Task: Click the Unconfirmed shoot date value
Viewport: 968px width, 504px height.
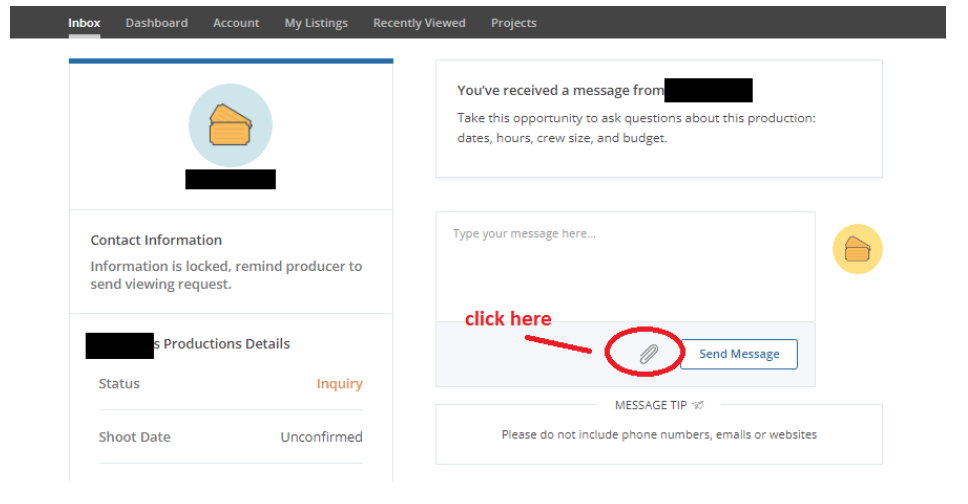Action: [x=322, y=437]
